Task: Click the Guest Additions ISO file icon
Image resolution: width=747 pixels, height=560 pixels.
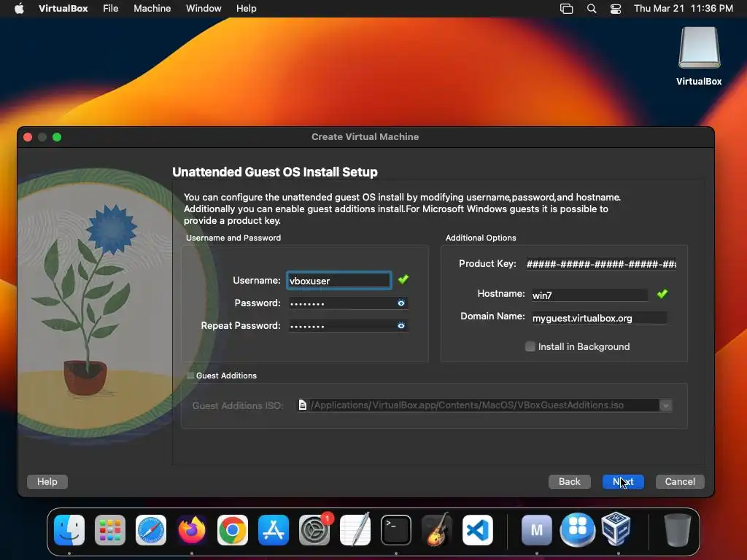Action: 303,405
